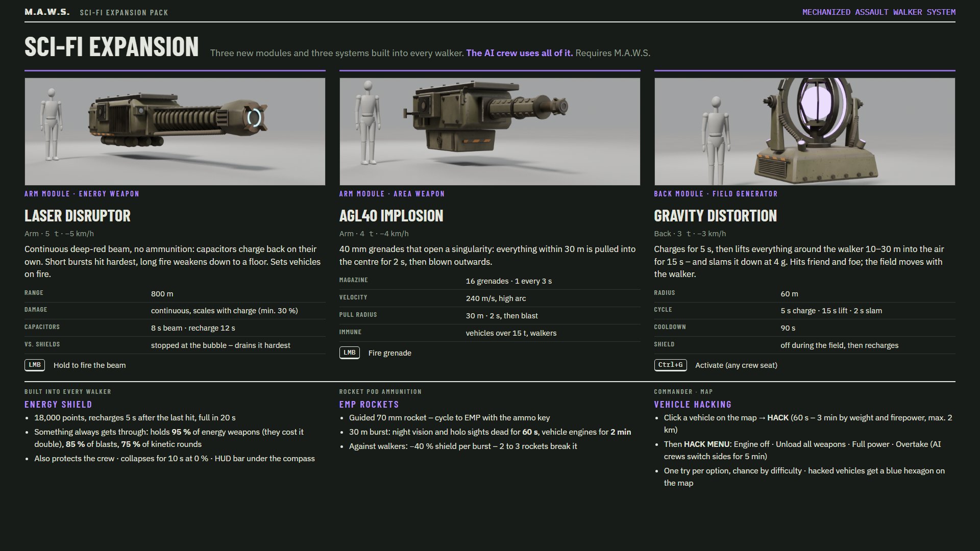Click the BACK MODULE · FIELD GENERATOR tag
Screen dimensions: 980x551
716,194
